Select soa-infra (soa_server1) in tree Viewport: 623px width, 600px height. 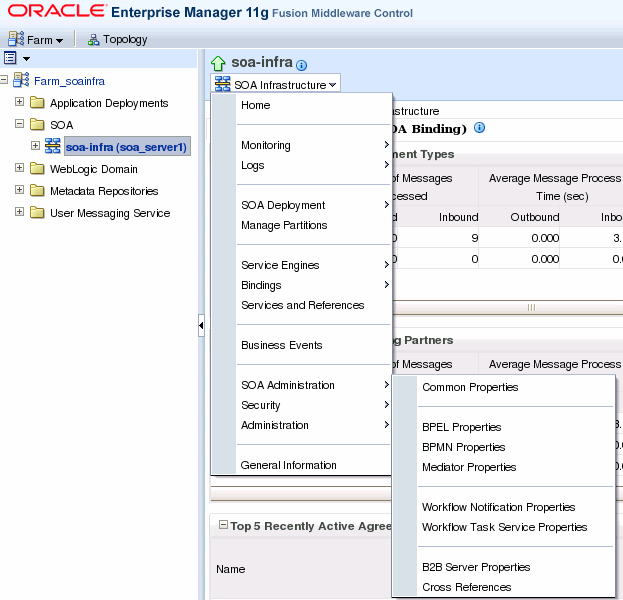127,147
